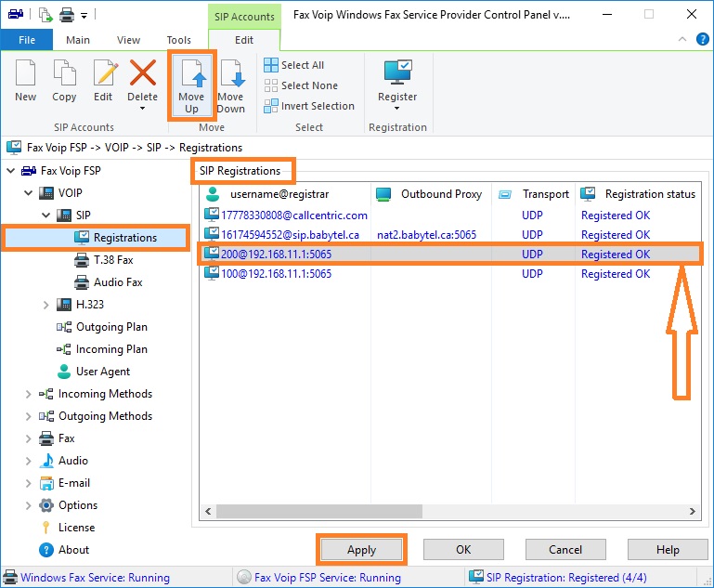Open the Delete dropdown arrow
The width and height of the screenshot is (714, 588).
tap(143, 109)
